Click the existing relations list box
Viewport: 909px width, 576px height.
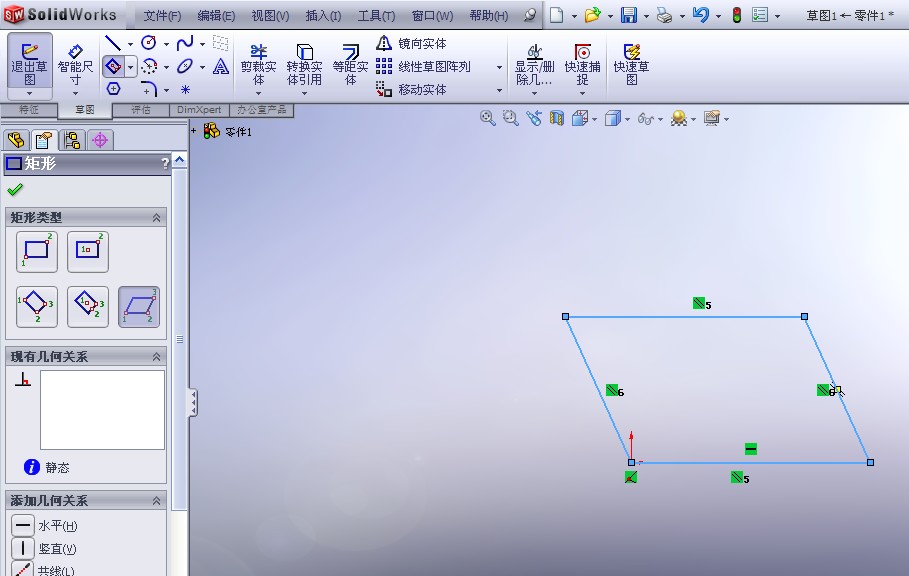[x=102, y=410]
